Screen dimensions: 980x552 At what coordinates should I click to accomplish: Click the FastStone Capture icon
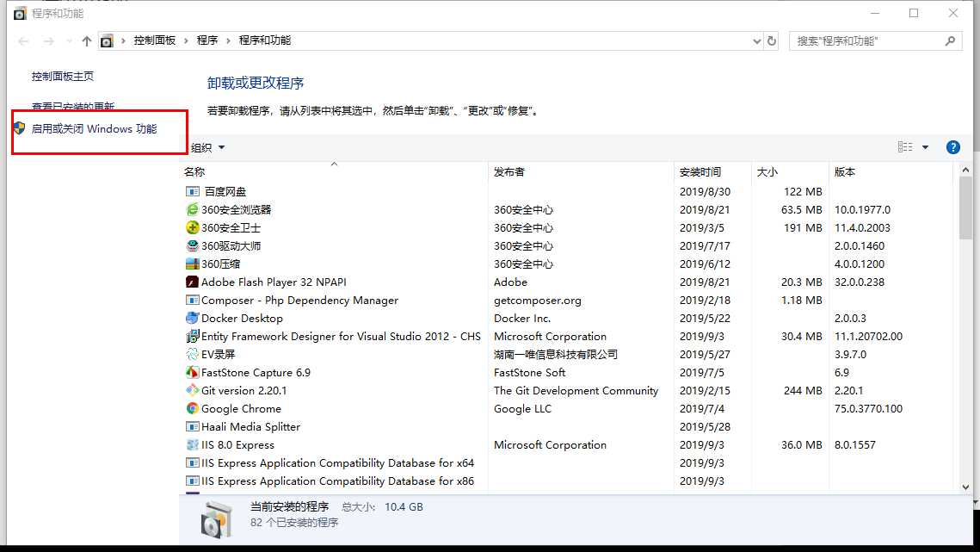(x=193, y=372)
